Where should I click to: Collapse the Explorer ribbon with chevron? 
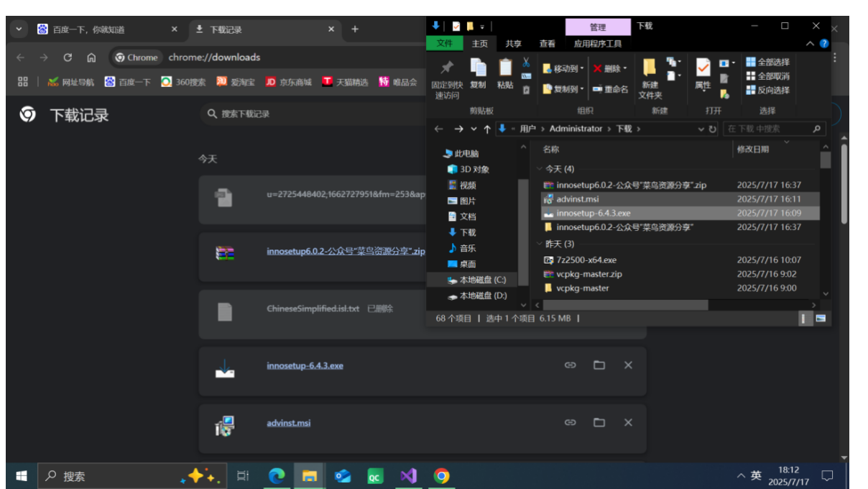811,44
